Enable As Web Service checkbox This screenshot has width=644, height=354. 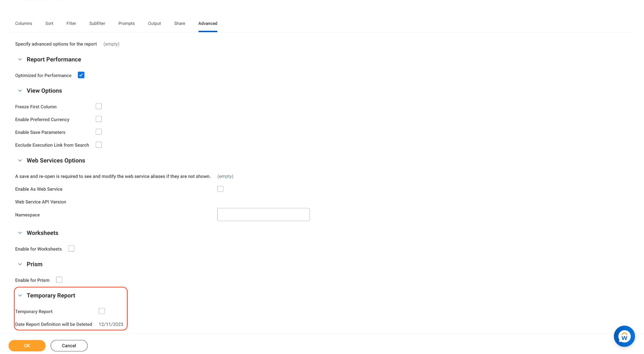220,189
